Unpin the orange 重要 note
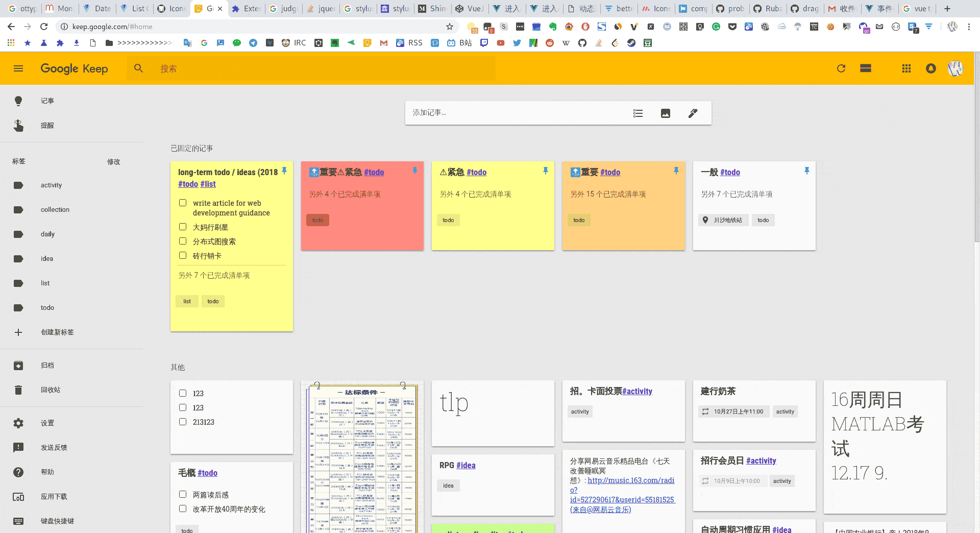The image size is (980, 533). click(676, 171)
